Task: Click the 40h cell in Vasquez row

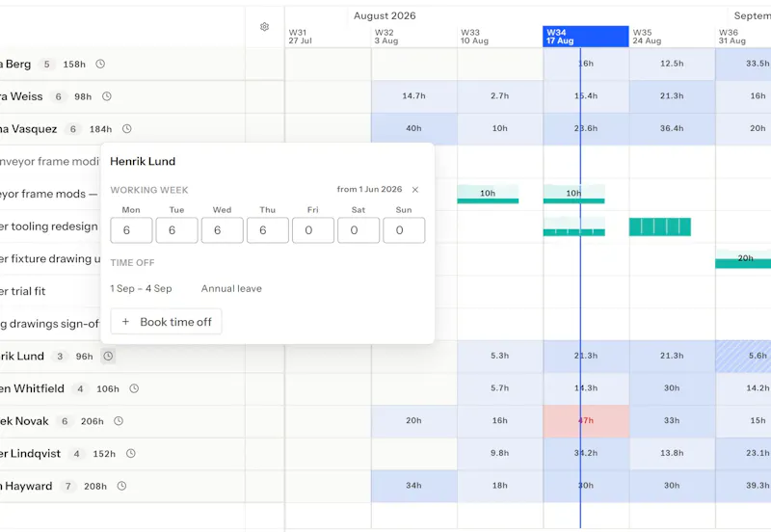Action: tap(414, 129)
